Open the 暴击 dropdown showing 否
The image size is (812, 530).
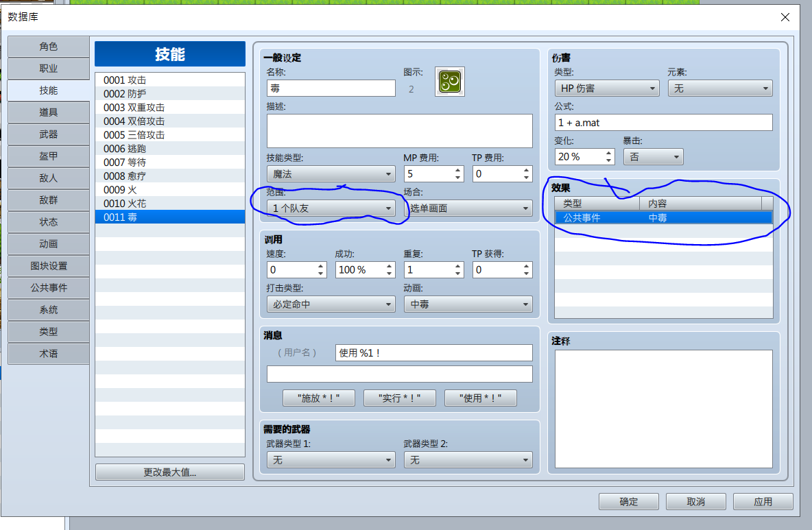click(653, 157)
